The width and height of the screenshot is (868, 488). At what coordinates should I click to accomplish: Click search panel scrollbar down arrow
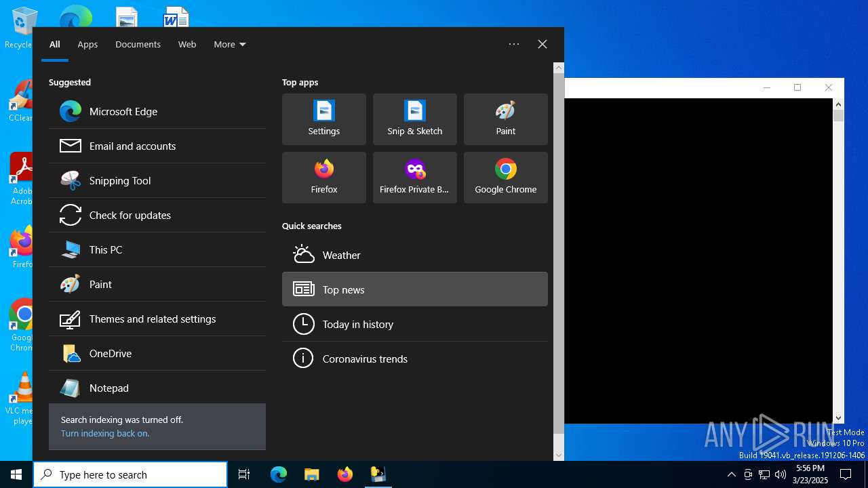559,455
